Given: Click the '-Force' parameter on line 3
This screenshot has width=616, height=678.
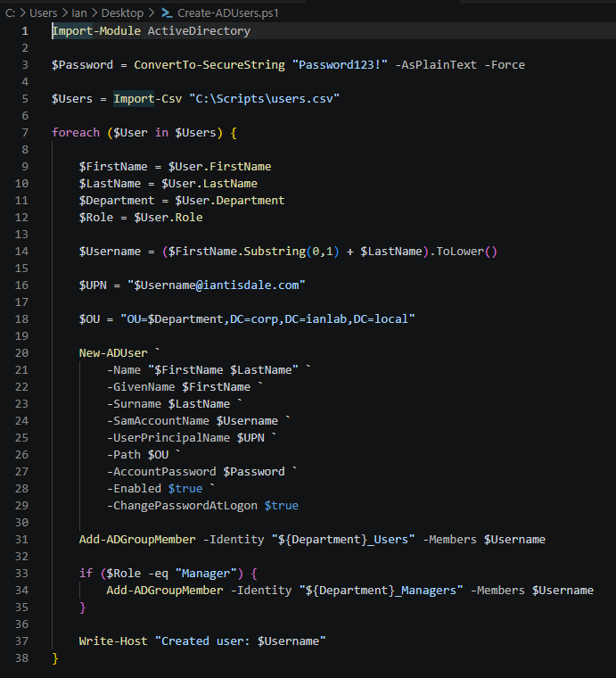Looking at the screenshot, I should coord(505,65).
